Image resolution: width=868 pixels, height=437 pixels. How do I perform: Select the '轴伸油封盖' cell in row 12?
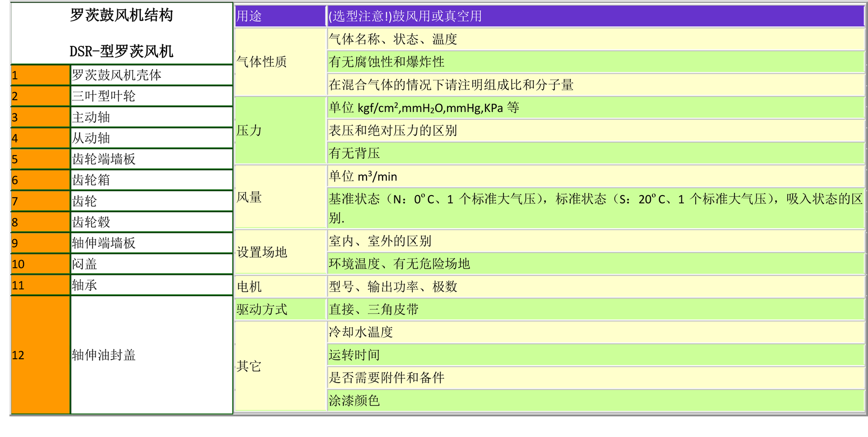click(151, 355)
